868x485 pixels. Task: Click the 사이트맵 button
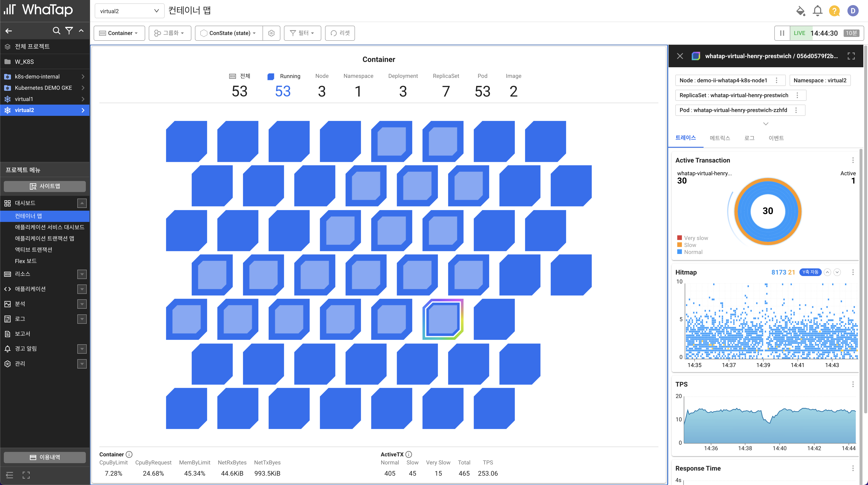click(x=45, y=186)
